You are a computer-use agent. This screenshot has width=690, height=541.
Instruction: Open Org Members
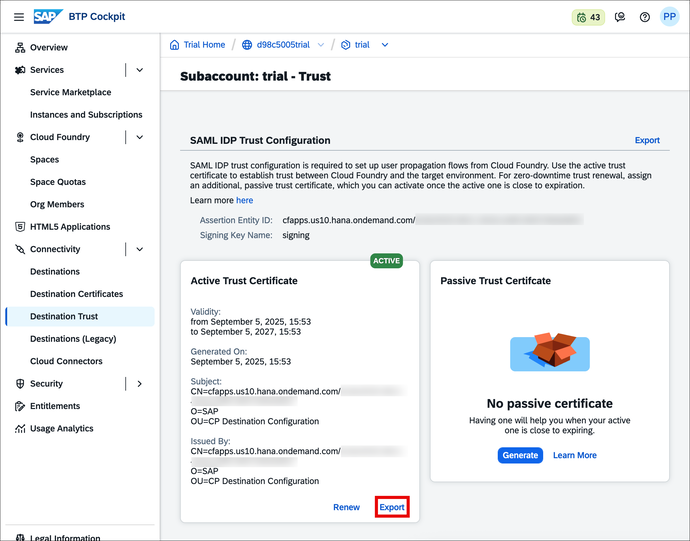57,204
